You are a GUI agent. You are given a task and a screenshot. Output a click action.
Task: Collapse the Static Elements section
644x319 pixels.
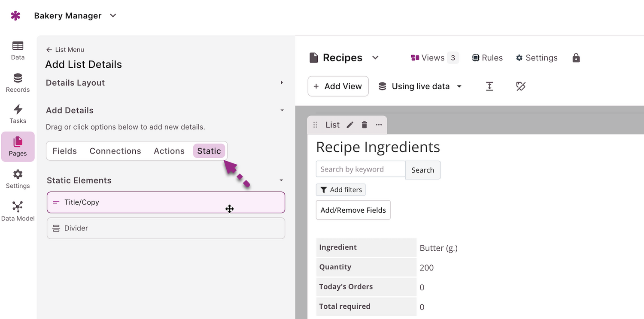click(282, 181)
